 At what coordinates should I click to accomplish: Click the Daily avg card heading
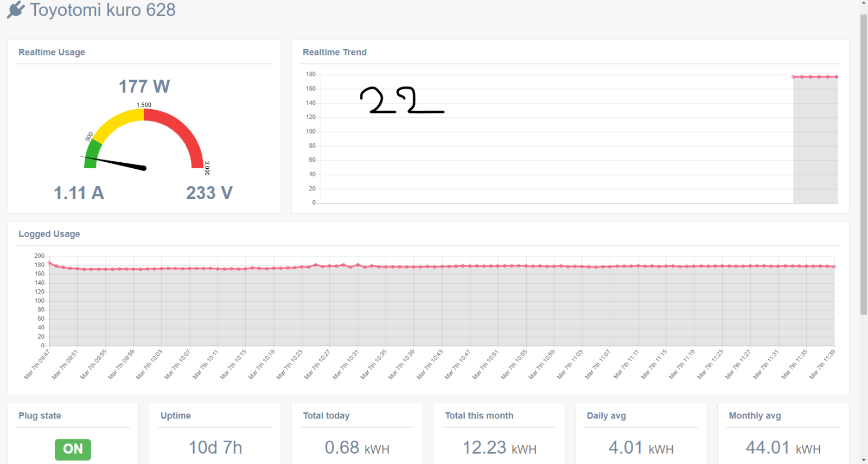tap(607, 416)
